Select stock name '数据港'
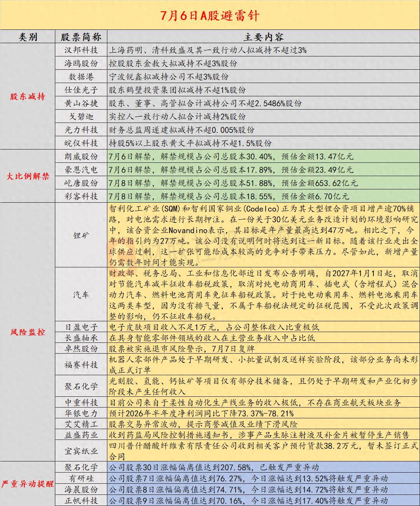Screen dimensions: 420x506 (81, 77)
